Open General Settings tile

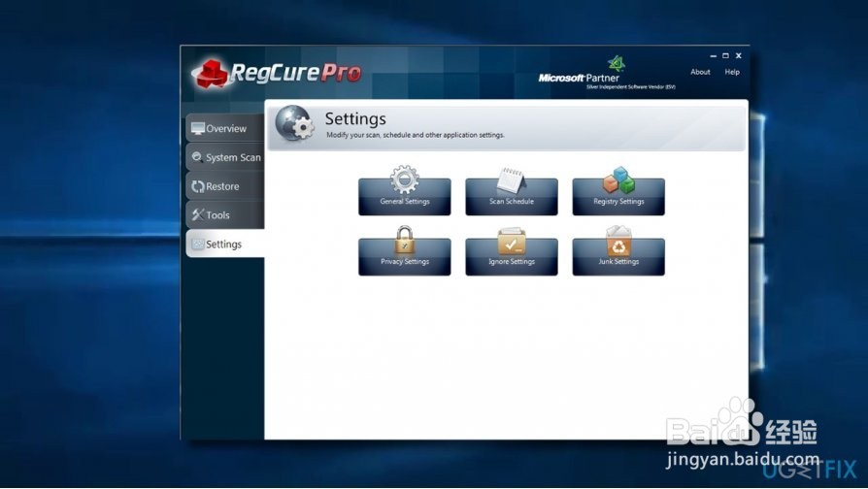click(405, 196)
